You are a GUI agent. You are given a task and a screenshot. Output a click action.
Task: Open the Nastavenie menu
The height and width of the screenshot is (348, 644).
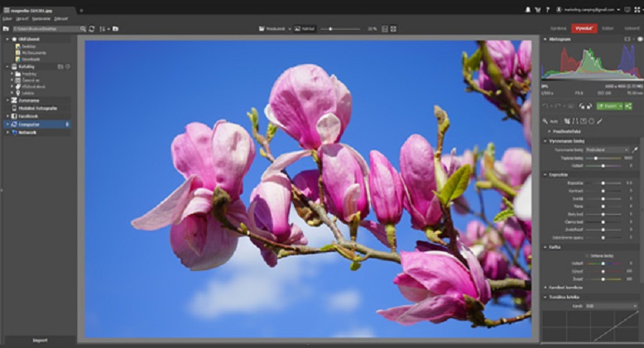point(41,19)
